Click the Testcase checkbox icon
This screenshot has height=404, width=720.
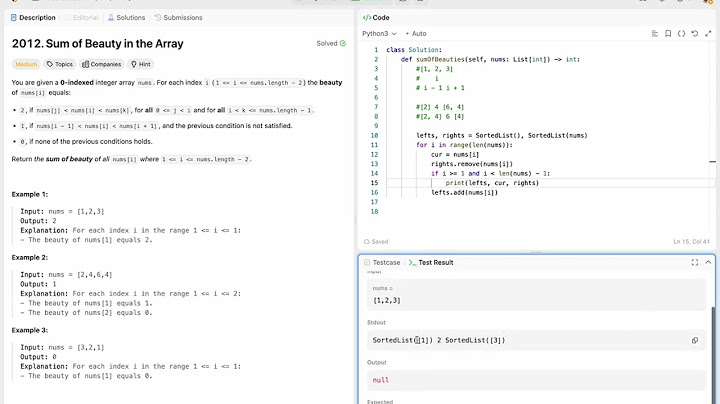[367, 263]
